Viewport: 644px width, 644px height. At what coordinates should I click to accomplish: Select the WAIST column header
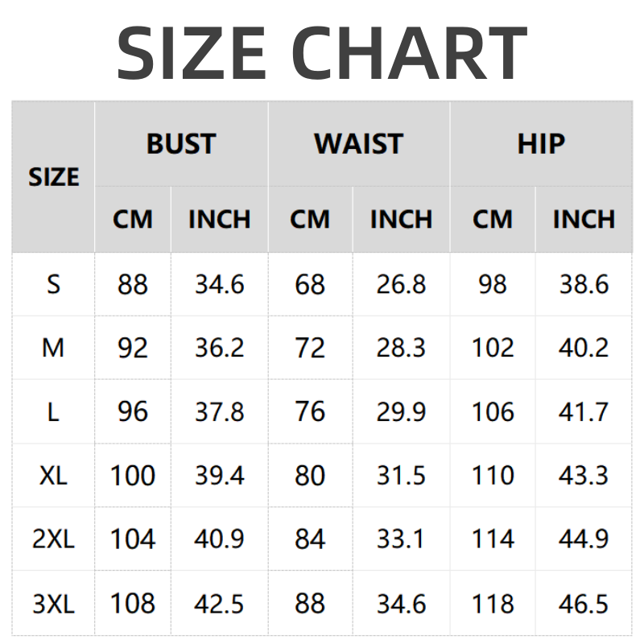point(358,144)
